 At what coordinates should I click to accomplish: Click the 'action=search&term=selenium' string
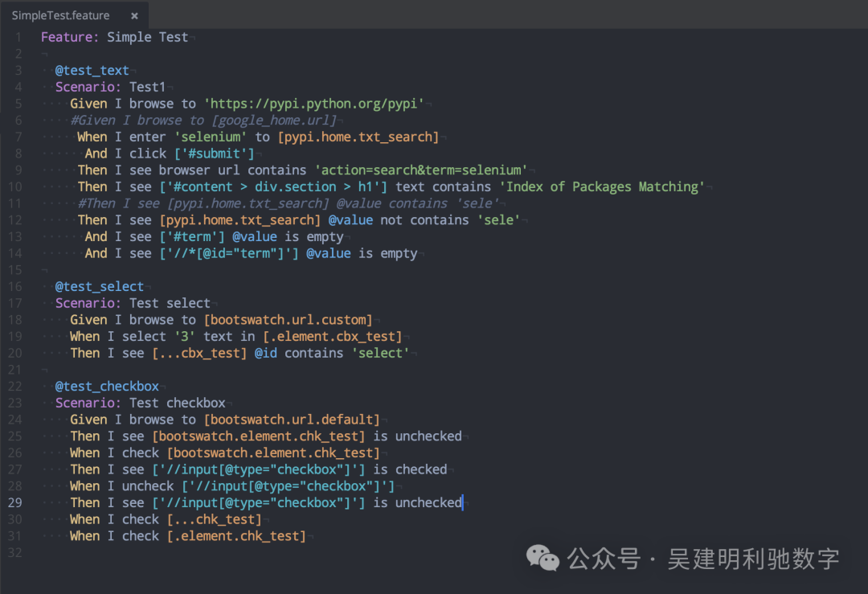[421, 170]
